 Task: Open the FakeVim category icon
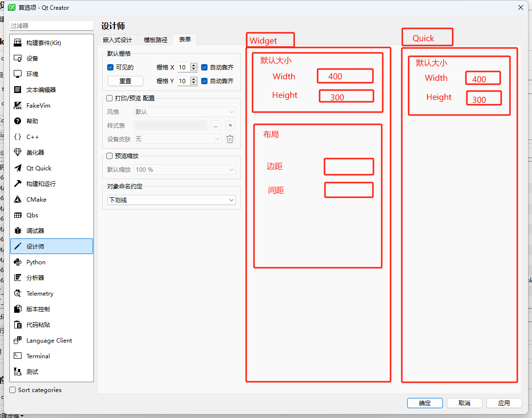pyautogui.click(x=18, y=106)
